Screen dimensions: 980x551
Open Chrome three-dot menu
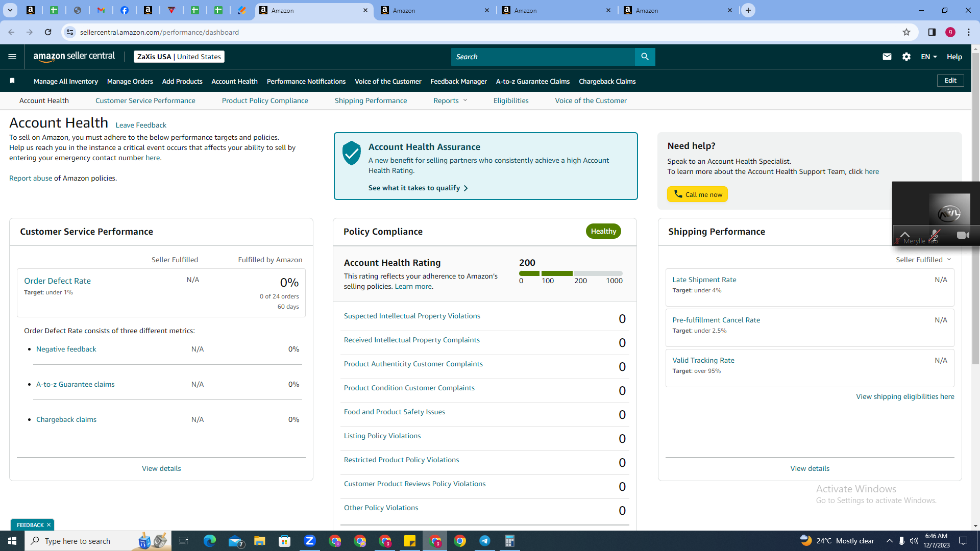coord(969,32)
